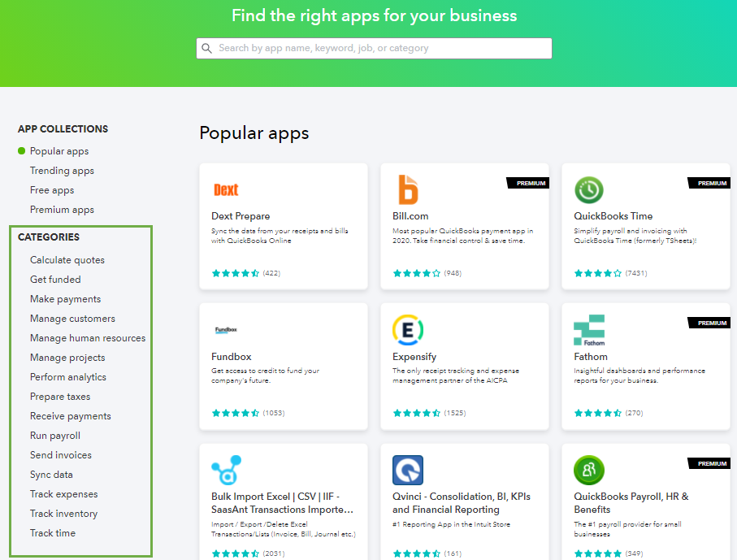Click the Expensify E logo
Image resolution: width=737 pixels, height=560 pixels.
point(408,330)
